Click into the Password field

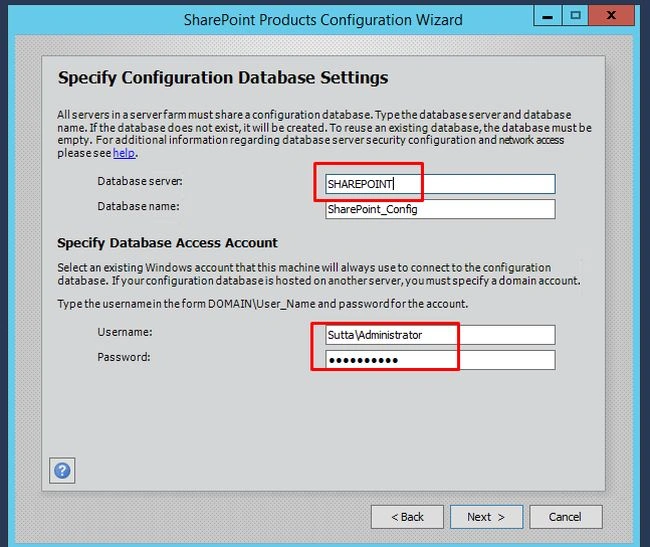(440, 360)
